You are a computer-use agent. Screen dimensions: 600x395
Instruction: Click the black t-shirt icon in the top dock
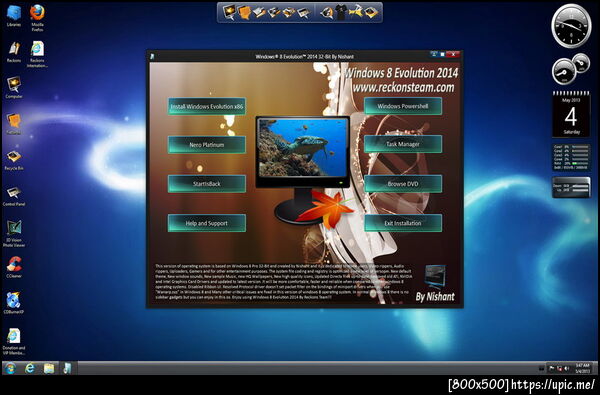click(341, 13)
